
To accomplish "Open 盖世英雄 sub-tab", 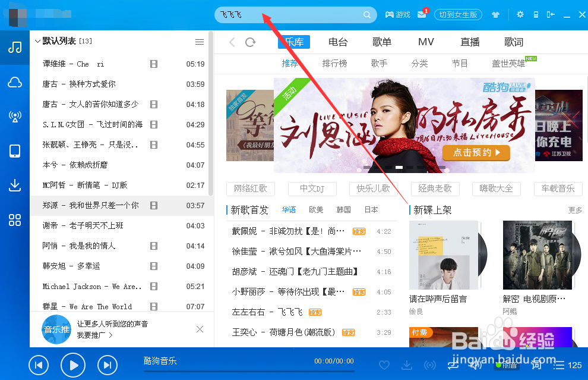I will tap(509, 64).
